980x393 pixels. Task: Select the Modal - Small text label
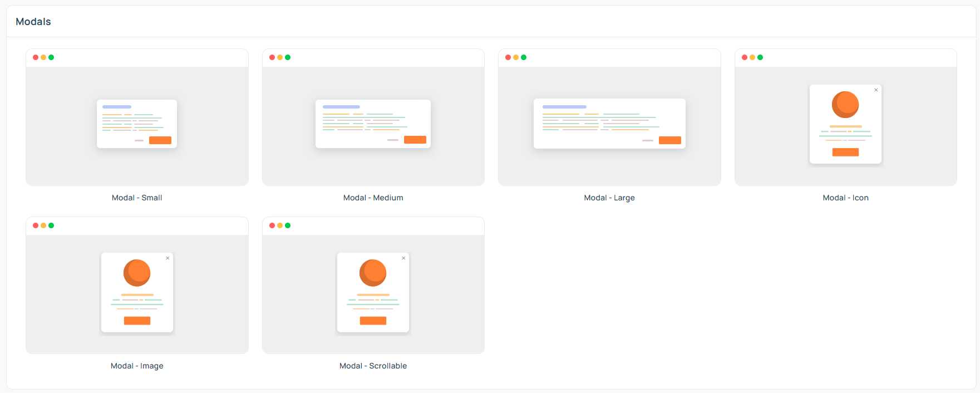(137, 198)
